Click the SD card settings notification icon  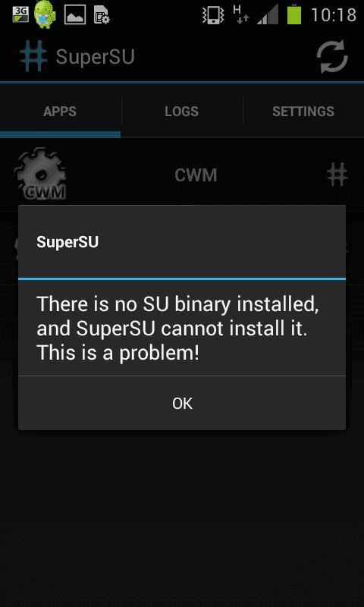[x=102, y=14]
